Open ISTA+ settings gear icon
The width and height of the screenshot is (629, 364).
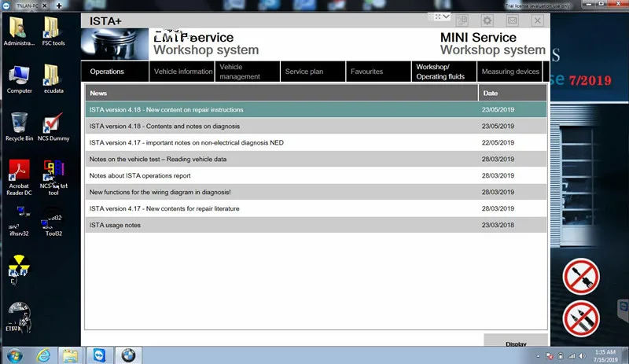[487, 20]
